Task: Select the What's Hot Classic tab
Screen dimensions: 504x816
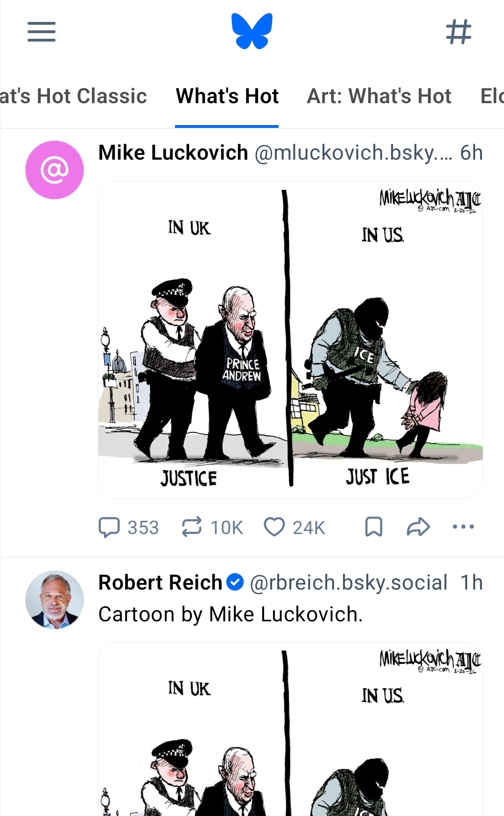Action: click(x=73, y=96)
